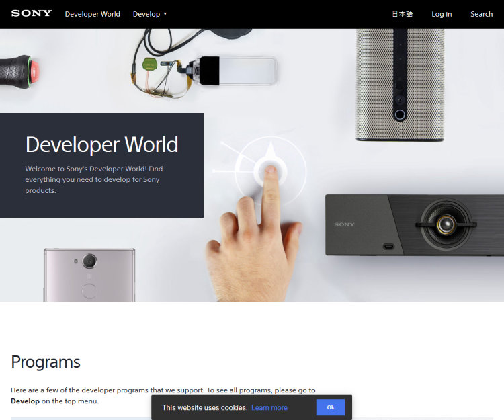Open the Developer World navigation link
The height and width of the screenshot is (420, 504).
(x=92, y=14)
